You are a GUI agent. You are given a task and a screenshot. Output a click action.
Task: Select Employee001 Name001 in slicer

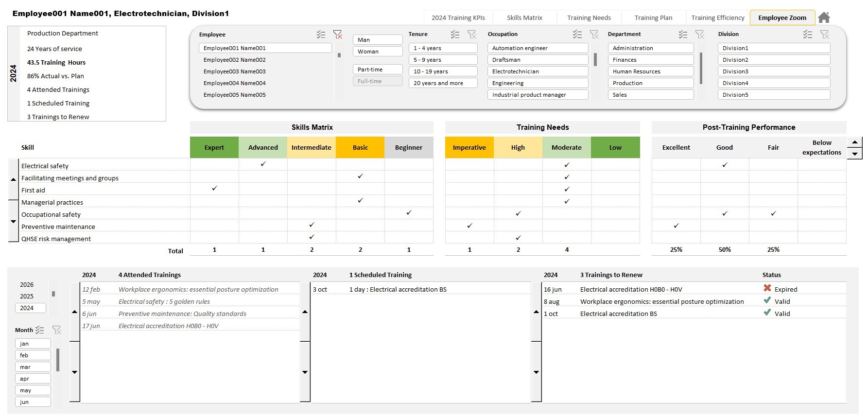pyautogui.click(x=265, y=48)
